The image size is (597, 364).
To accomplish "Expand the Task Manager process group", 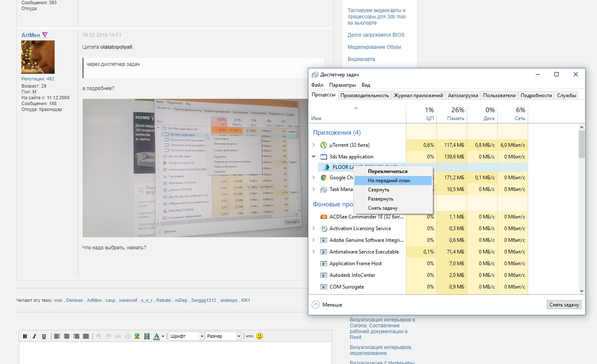I will click(x=314, y=189).
